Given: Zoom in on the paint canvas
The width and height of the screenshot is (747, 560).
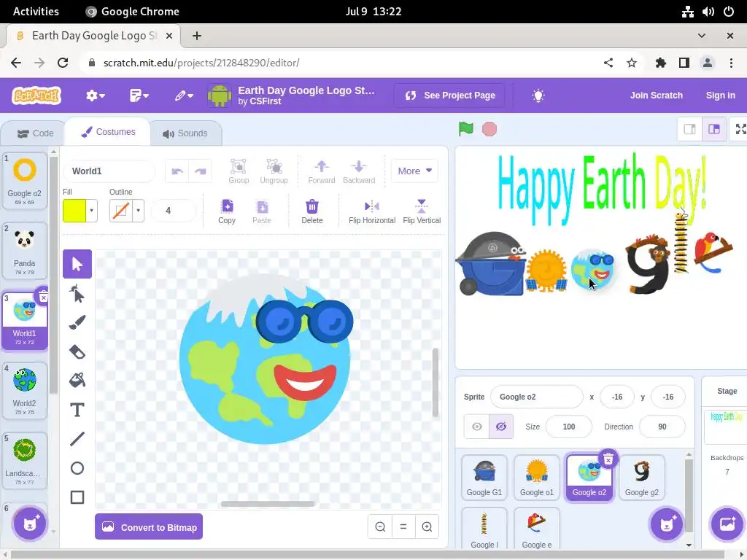Looking at the screenshot, I should 427,526.
